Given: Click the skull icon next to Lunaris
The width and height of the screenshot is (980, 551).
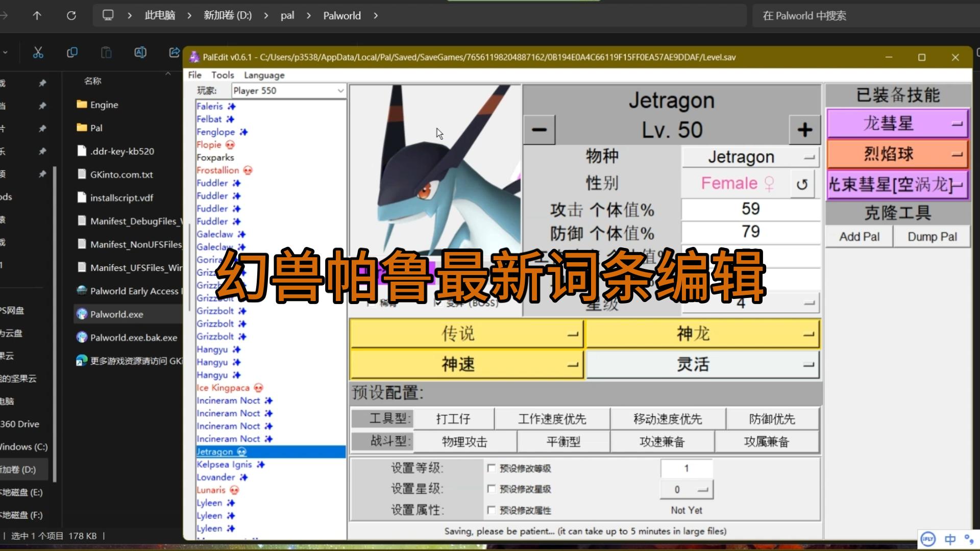Looking at the screenshot, I should point(234,490).
